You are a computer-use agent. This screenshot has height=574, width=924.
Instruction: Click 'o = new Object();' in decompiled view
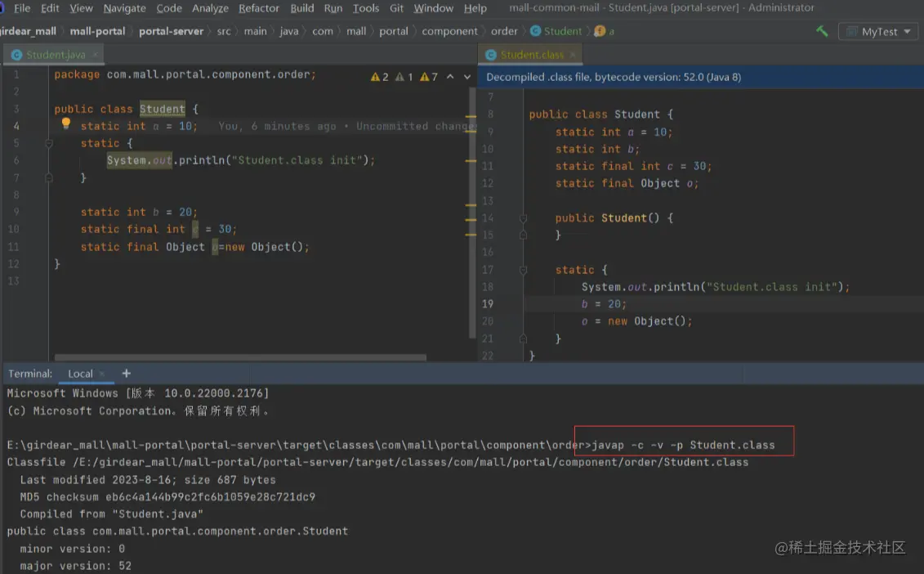(636, 321)
